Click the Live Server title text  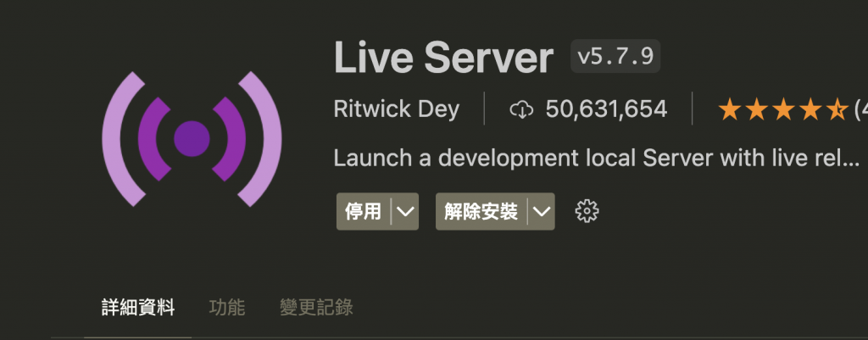(443, 58)
